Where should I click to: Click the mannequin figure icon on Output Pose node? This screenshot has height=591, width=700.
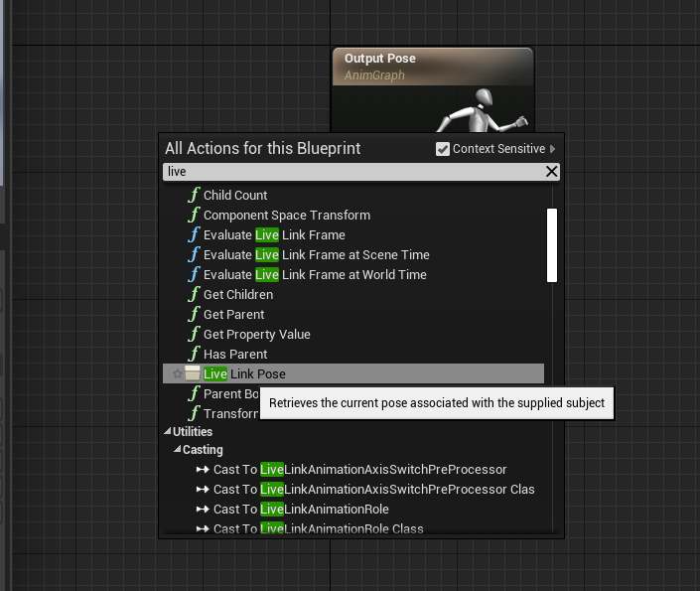click(482, 110)
